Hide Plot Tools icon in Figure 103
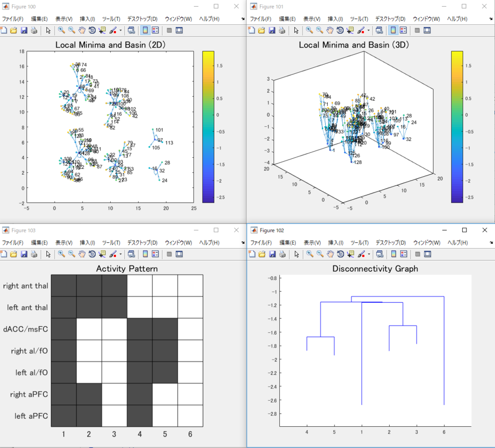The width and height of the screenshot is (495, 448). coord(169,254)
